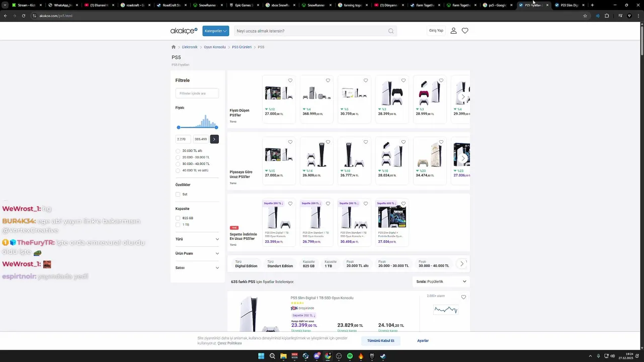This screenshot has height=362, width=644.
Task: Click the Digital Edition filter chip
Action: 246,264
